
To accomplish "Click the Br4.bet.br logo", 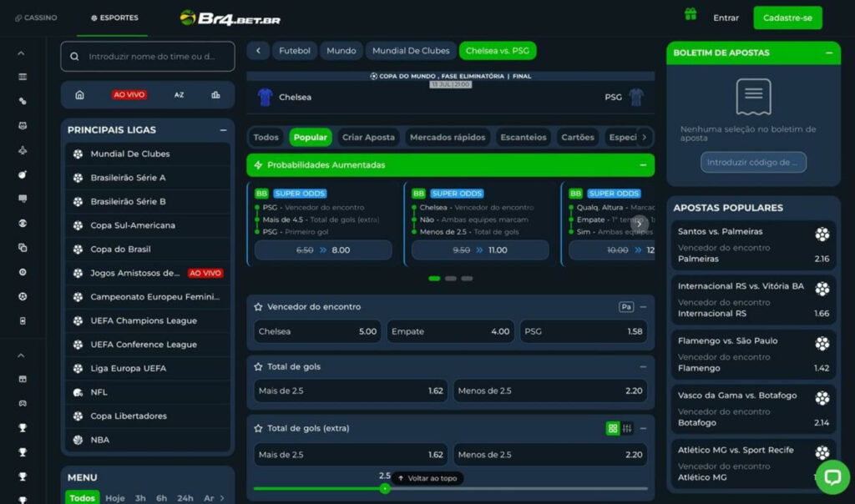I will tap(230, 18).
